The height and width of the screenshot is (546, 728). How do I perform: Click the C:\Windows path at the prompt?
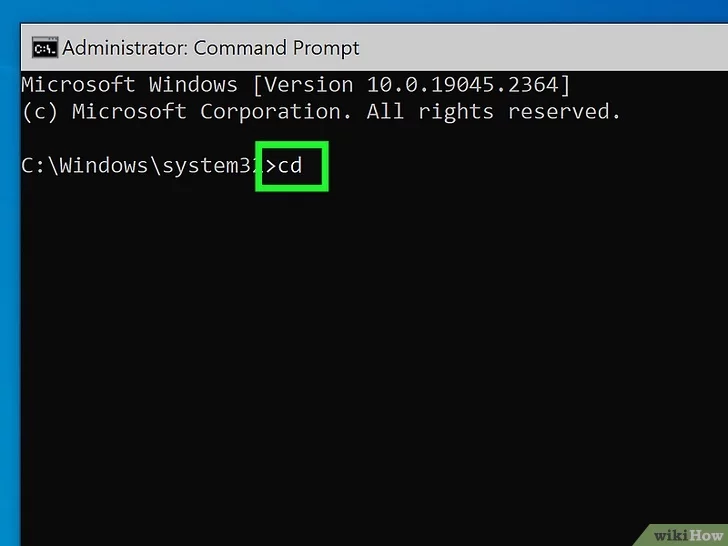coord(84,166)
